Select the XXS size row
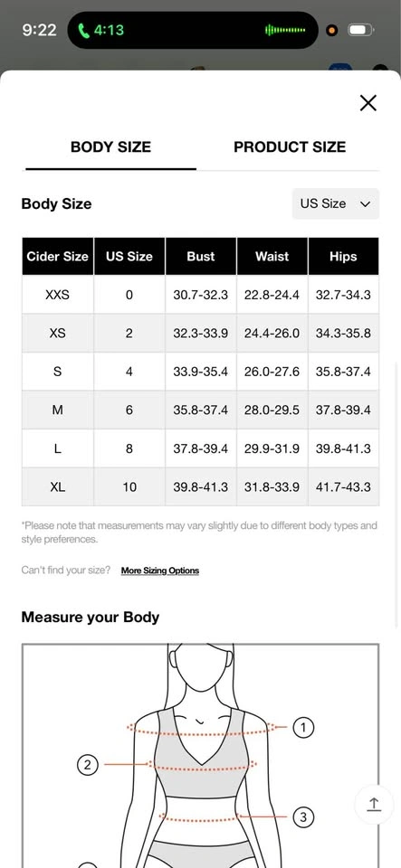The image size is (401, 868). (201, 295)
